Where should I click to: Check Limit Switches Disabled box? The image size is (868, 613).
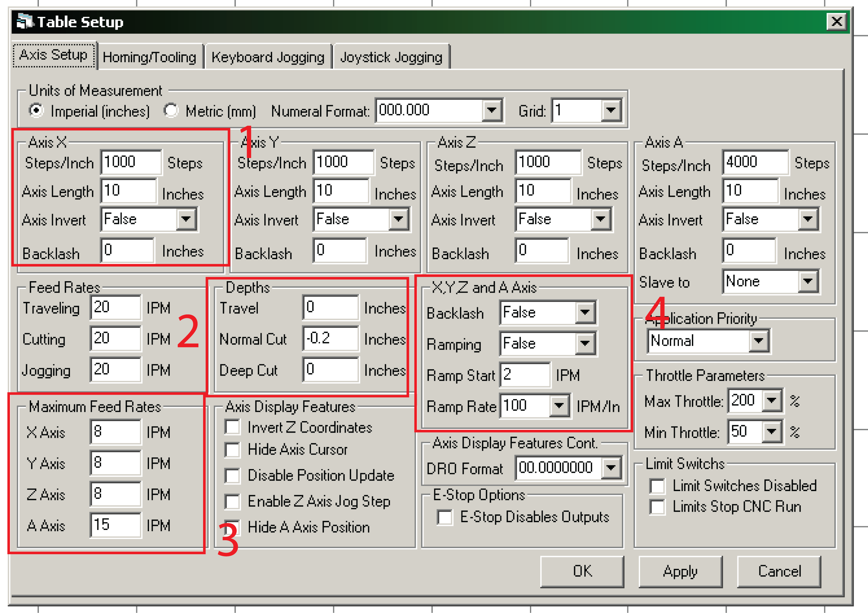click(x=657, y=486)
